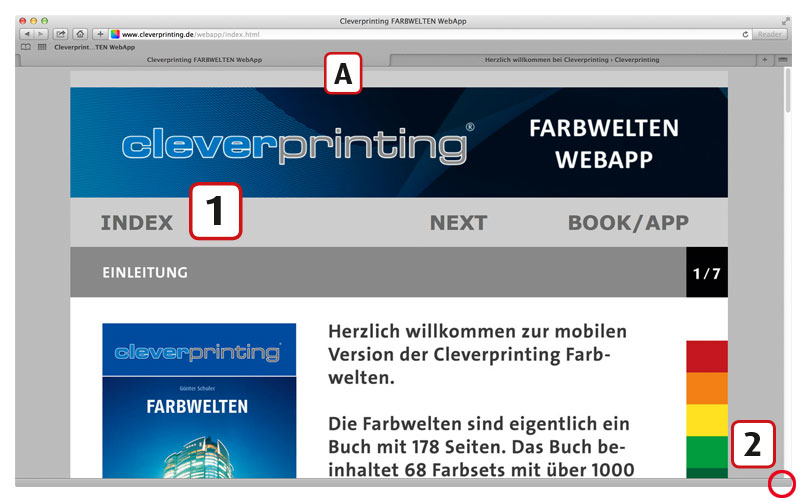This screenshot has height=500, width=800.
Task: Open the Cleverprint…TEN WebApp bookmark
Action: [x=94, y=47]
